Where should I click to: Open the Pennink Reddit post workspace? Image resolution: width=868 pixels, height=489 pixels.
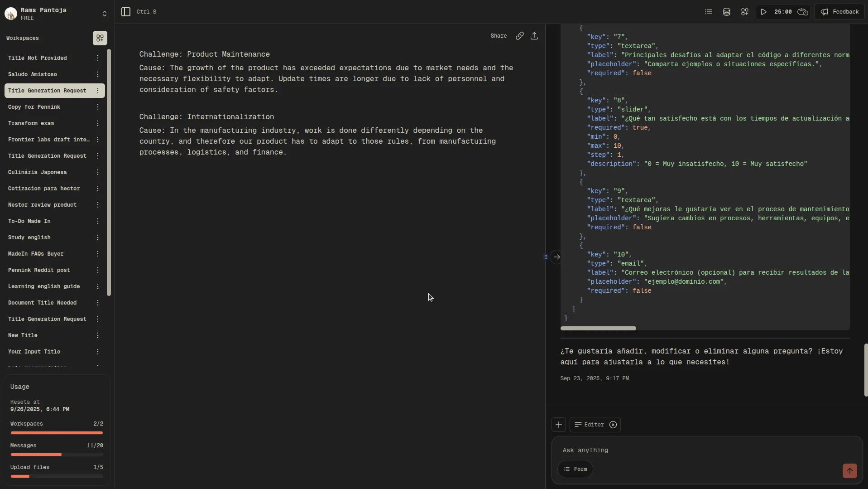tap(39, 270)
